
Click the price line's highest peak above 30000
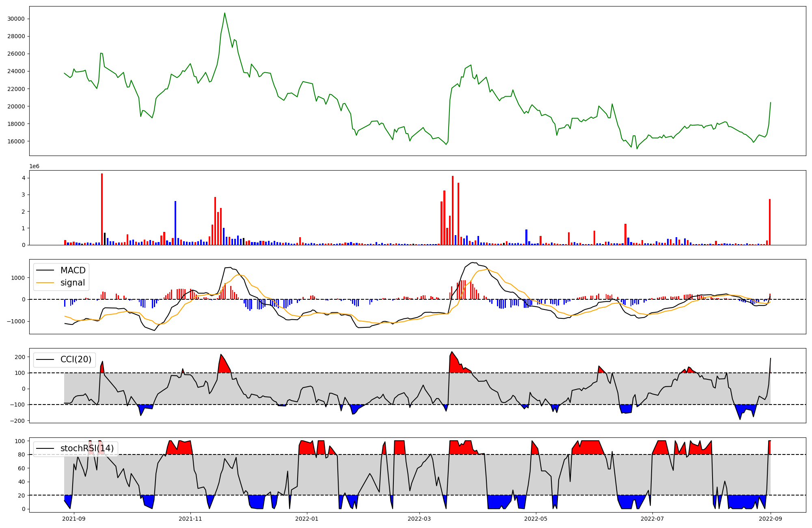pos(225,13)
